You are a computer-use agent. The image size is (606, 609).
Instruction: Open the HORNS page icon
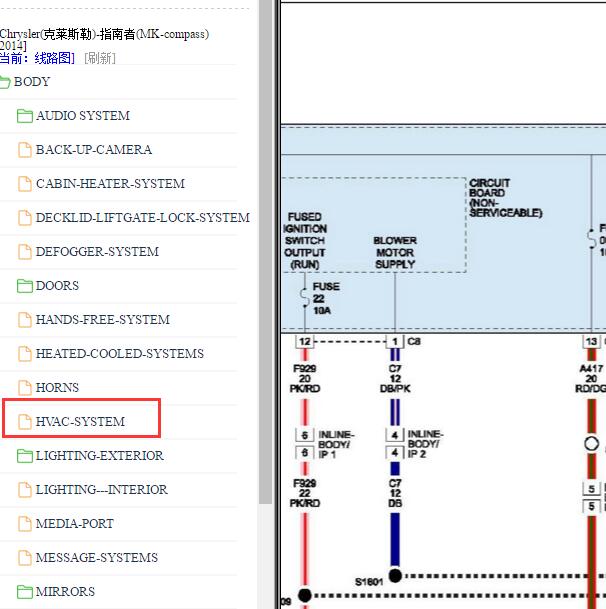click(25, 388)
